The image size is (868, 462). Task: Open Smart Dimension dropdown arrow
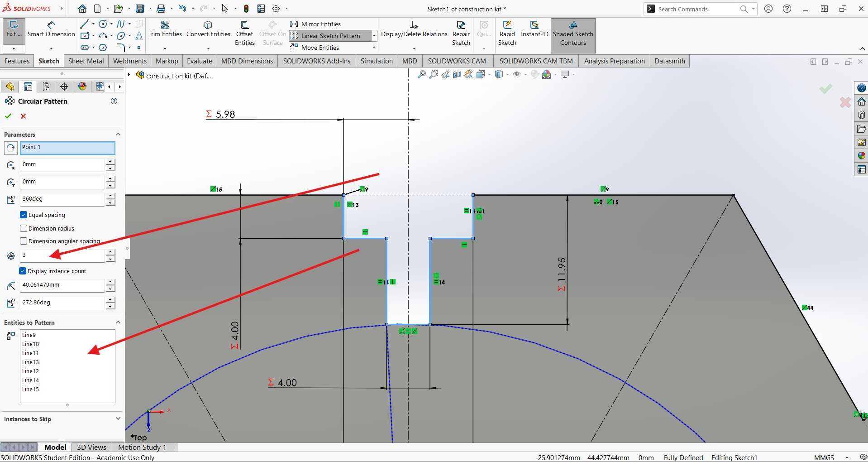(x=51, y=48)
